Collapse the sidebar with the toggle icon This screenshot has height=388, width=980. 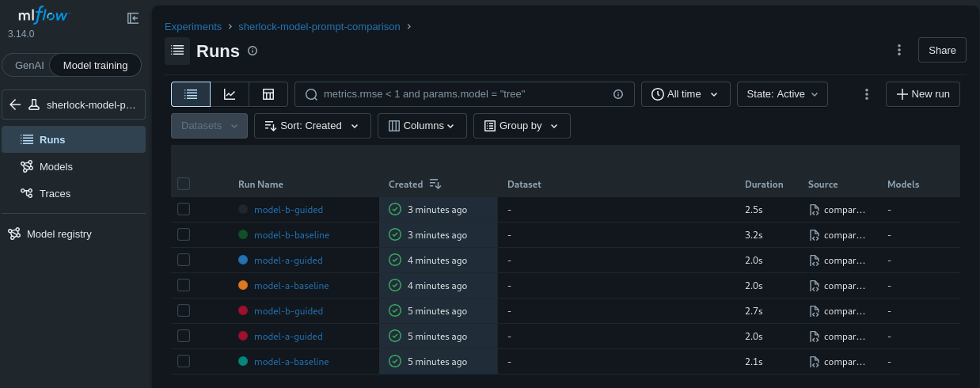click(x=133, y=17)
